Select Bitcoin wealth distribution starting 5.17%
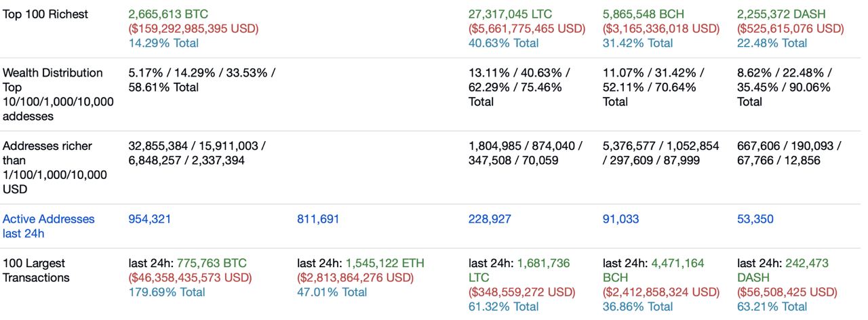The height and width of the screenshot is (320, 868). click(x=202, y=80)
